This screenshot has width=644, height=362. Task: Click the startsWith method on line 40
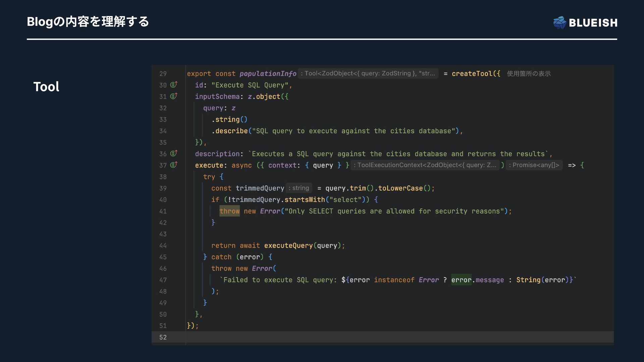click(305, 200)
